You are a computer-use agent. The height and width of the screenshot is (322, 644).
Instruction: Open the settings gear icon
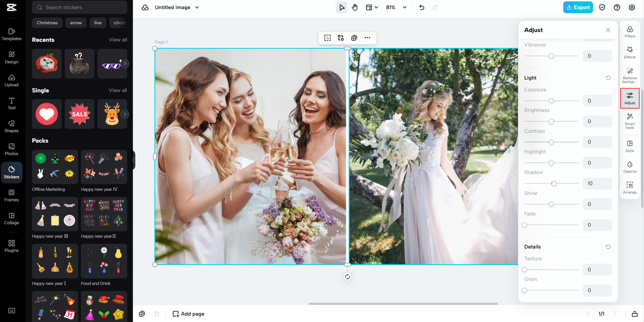tap(631, 8)
